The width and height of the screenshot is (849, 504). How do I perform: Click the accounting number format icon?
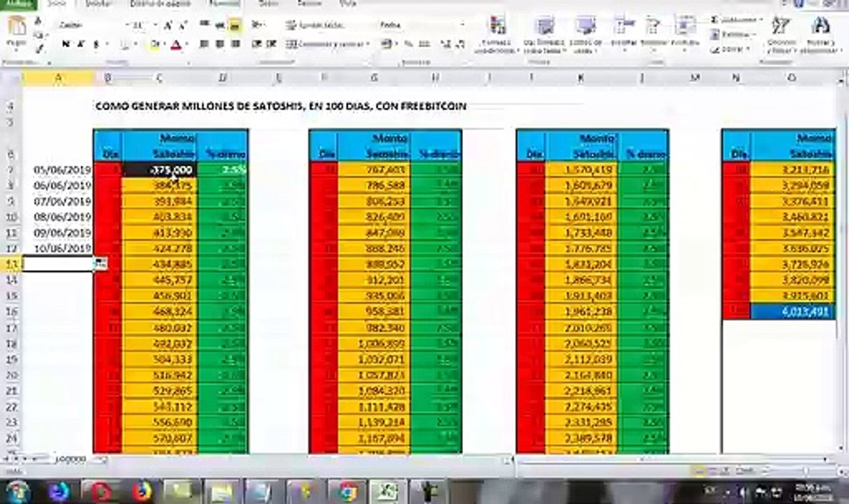pos(387,43)
